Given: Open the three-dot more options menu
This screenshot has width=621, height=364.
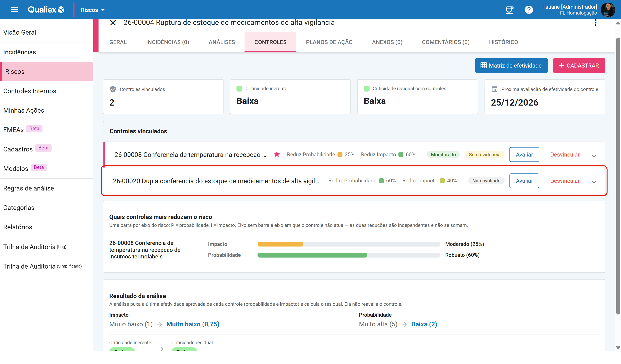Looking at the screenshot, I should point(595,23).
